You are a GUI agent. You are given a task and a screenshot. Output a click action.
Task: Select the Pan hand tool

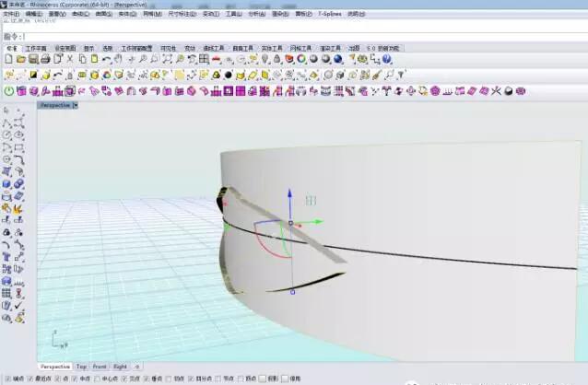[x=119, y=59]
